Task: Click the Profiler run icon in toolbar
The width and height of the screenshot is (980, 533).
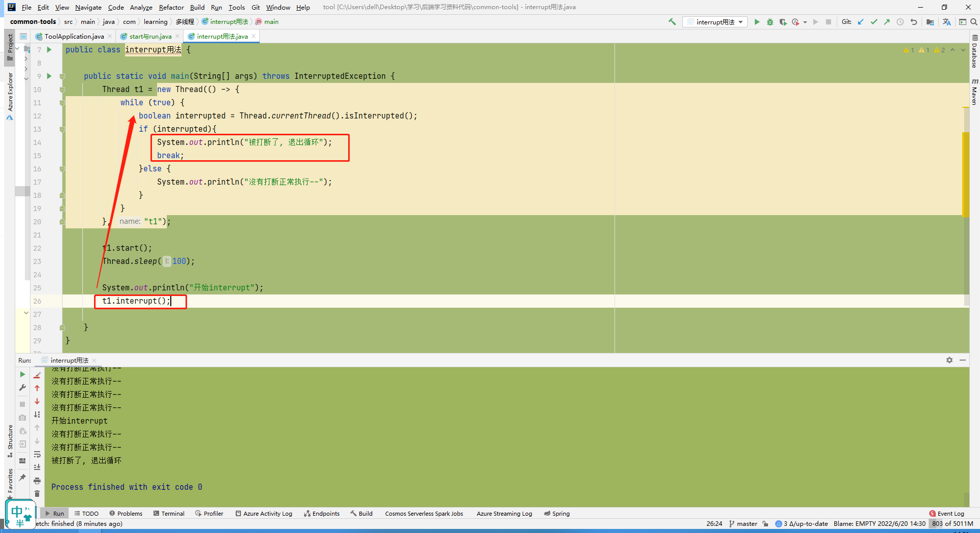Action: 795,22
